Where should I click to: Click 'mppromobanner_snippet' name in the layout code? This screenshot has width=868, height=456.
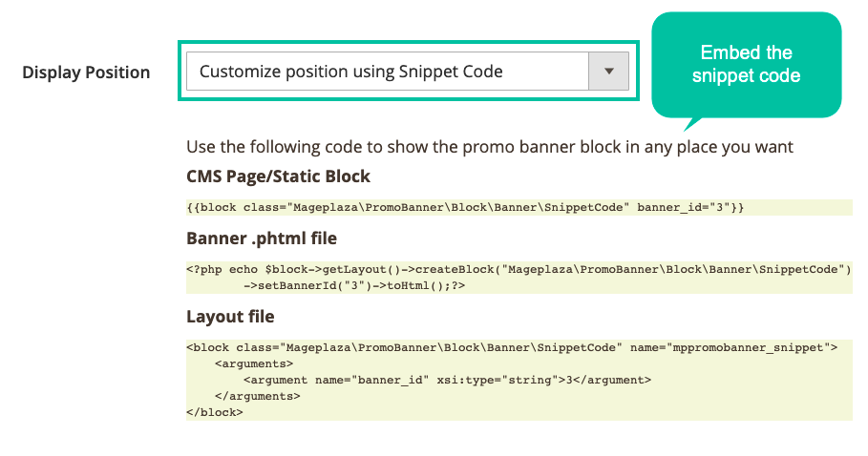(x=748, y=347)
